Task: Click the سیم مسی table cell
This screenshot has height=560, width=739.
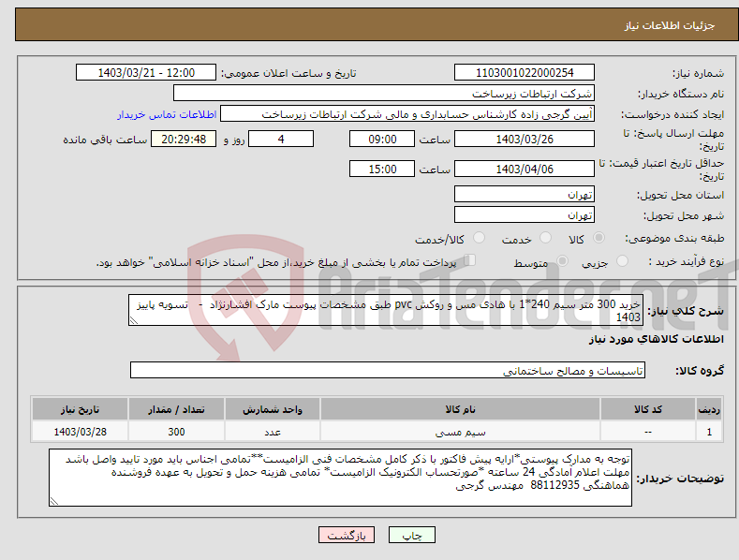Action: click(460, 432)
